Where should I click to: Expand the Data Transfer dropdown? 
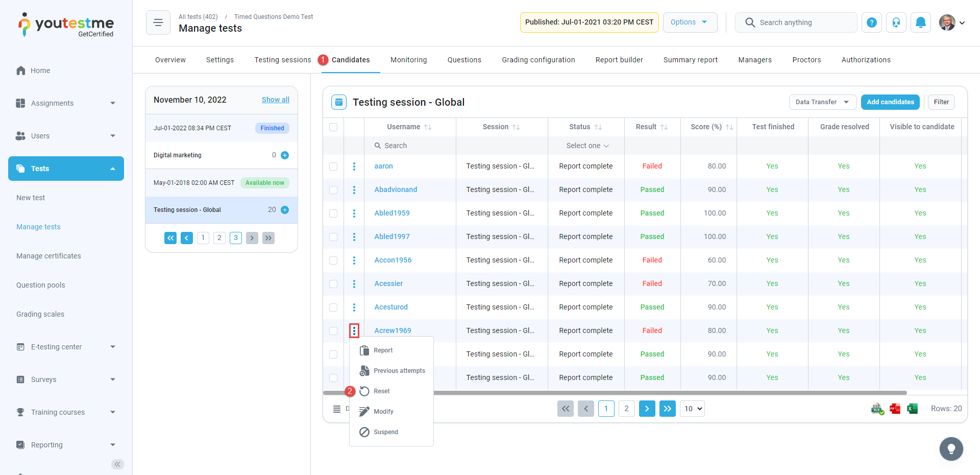point(822,102)
